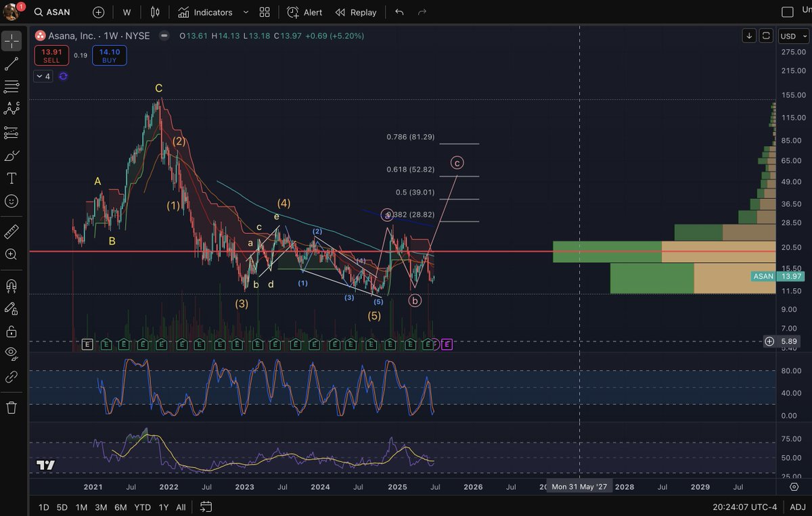Select the 1M time range
The width and height of the screenshot is (812, 516).
pos(81,507)
